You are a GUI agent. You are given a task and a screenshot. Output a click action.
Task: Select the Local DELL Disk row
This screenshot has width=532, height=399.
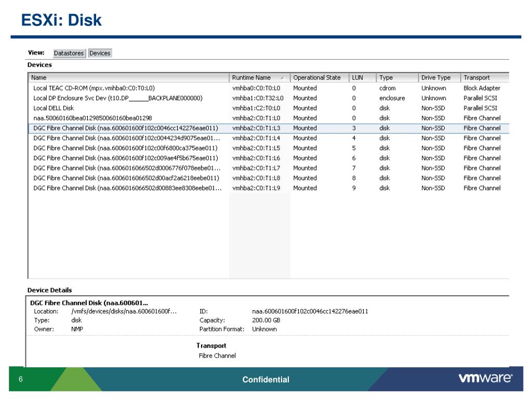click(269, 108)
